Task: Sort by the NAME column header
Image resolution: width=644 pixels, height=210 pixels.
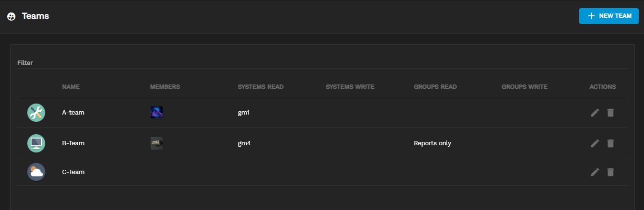Action: pyautogui.click(x=71, y=87)
